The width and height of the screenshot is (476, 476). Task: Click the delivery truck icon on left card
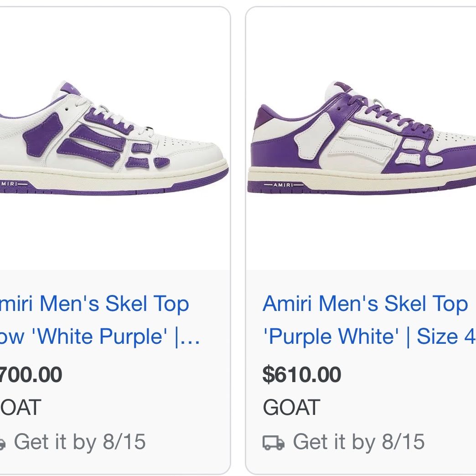point(3,443)
